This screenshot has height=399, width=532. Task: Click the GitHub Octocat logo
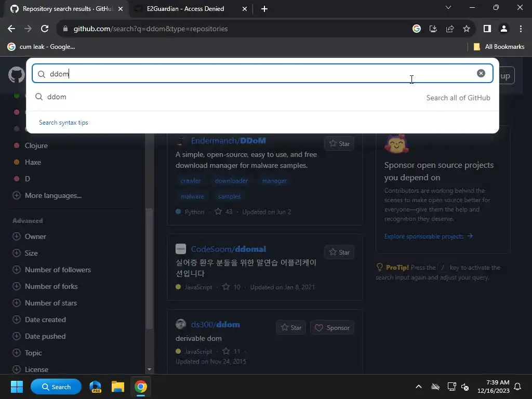point(16,75)
